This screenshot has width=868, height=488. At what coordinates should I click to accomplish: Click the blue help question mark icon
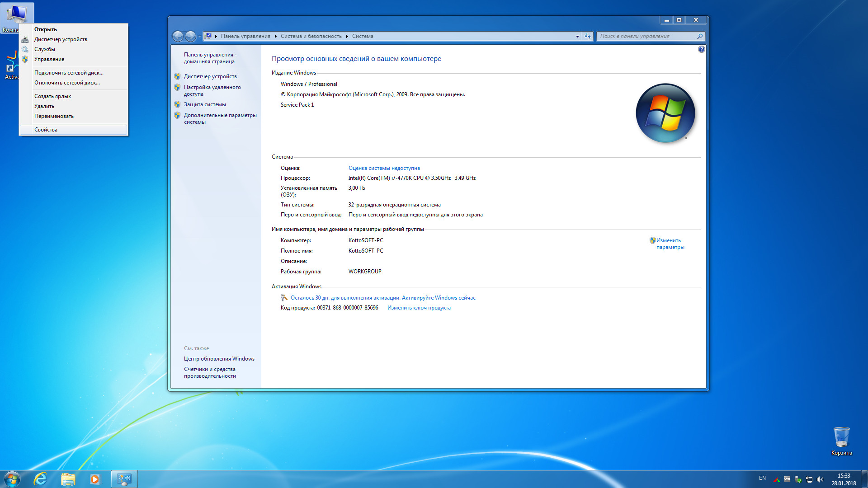(701, 49)
